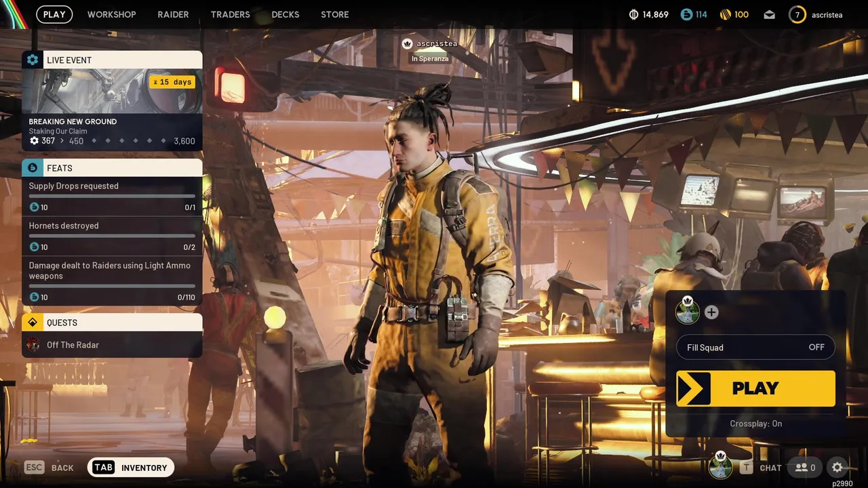868x488 pixels.
Task: Open the STORE tab
Action: (x=334, y=14)
